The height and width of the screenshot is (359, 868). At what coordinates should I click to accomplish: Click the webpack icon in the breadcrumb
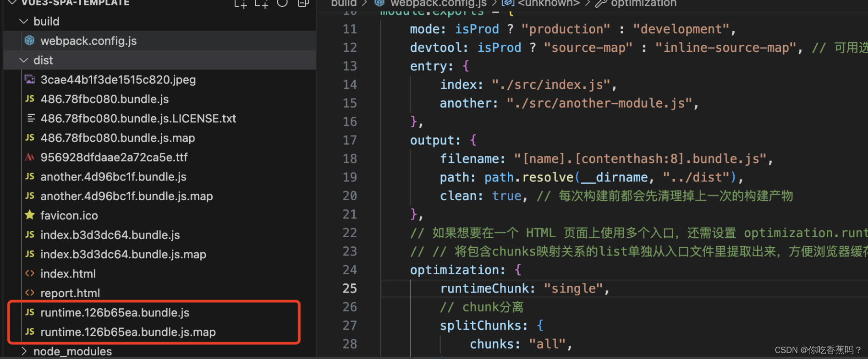click(379, 3)
